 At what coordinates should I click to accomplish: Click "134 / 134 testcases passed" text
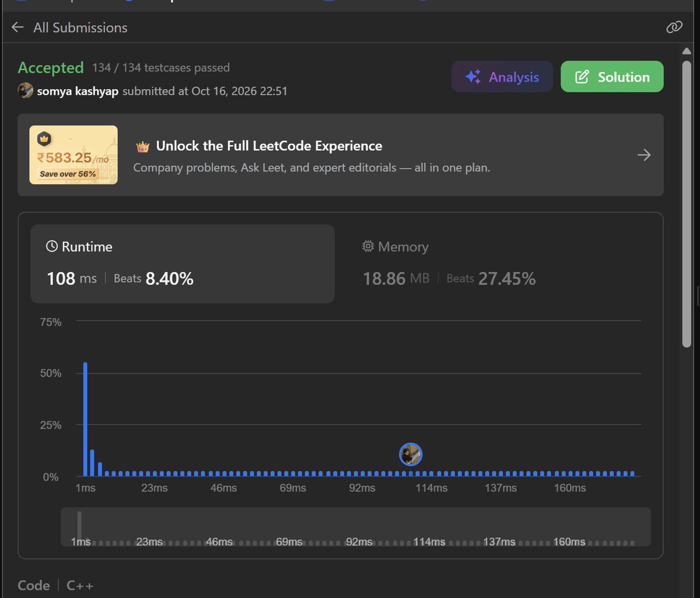pos(161,68)
